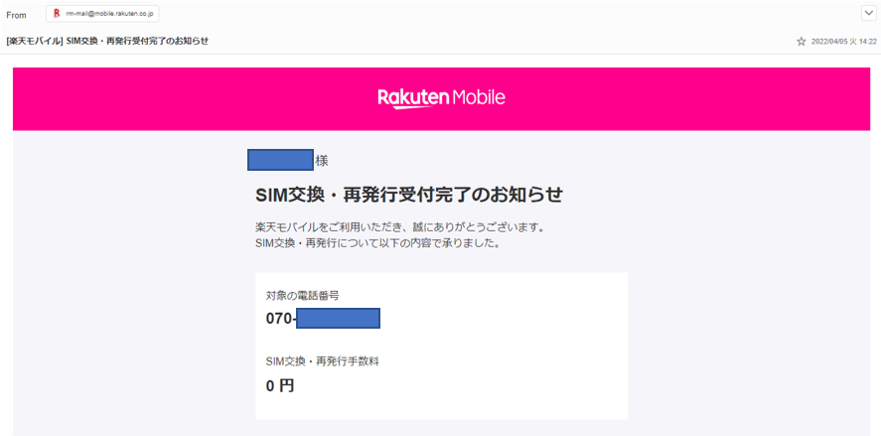Click the Rakuten R icon beside the sender

coord(56,14)
